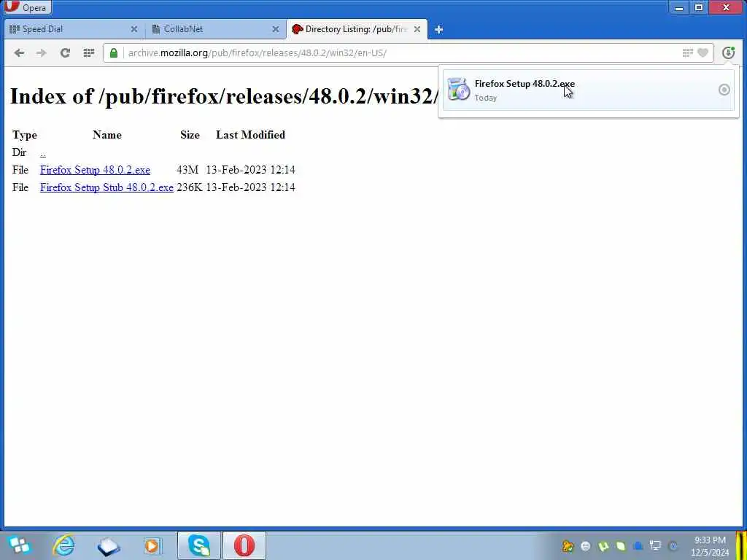Download Firefox Setup Stub 48.0.2.exe link
This screenshot has height=560, width=747.
107,187
